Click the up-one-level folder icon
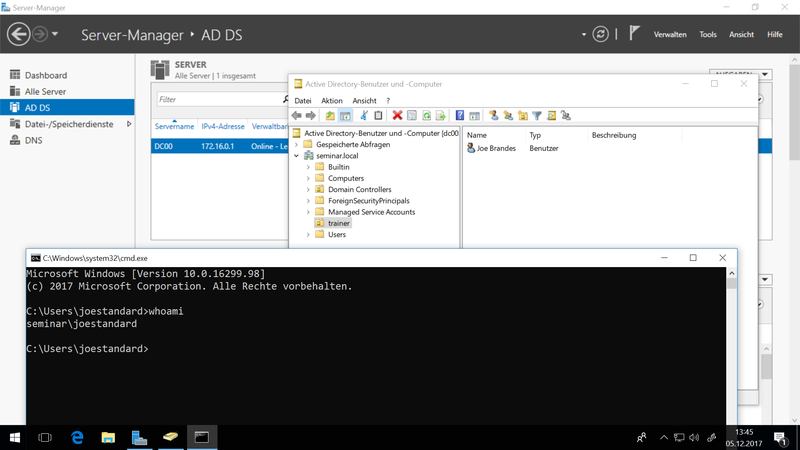The height and width of the screenshot is (450, 800). (x=330, y=116)
